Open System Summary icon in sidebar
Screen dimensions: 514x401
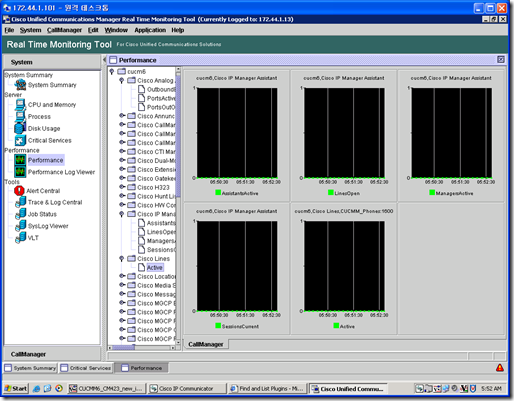coord(20,85)
